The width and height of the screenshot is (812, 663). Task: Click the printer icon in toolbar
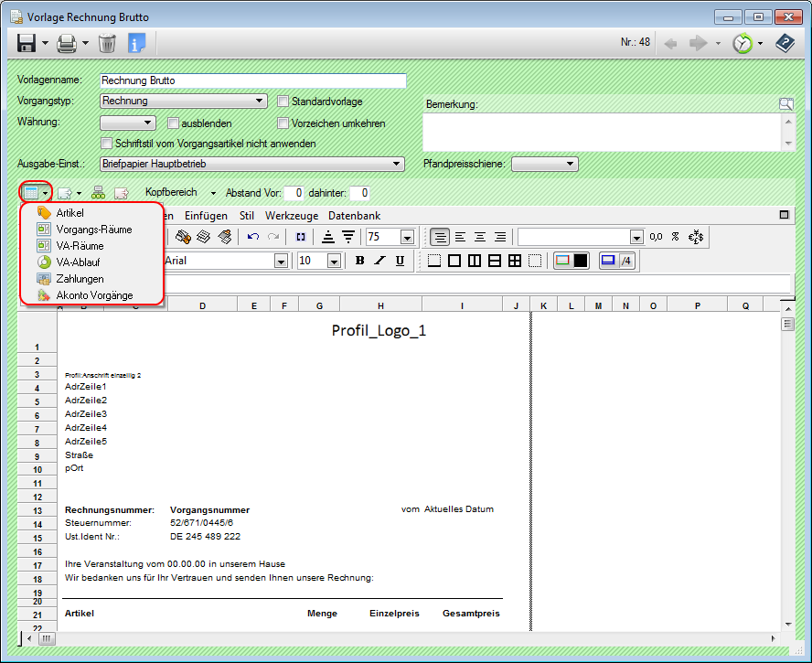(x=66, y=43)
